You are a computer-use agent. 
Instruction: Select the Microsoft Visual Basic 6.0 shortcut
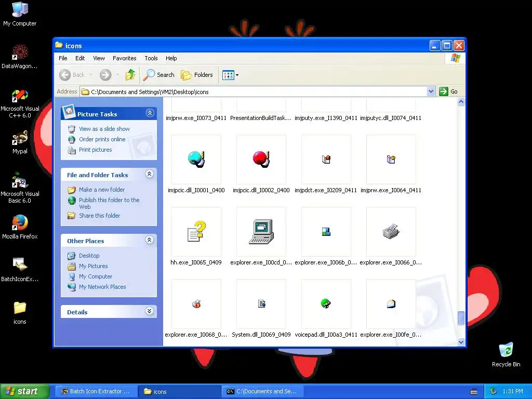pyautogui.click(x=20, y=188)
